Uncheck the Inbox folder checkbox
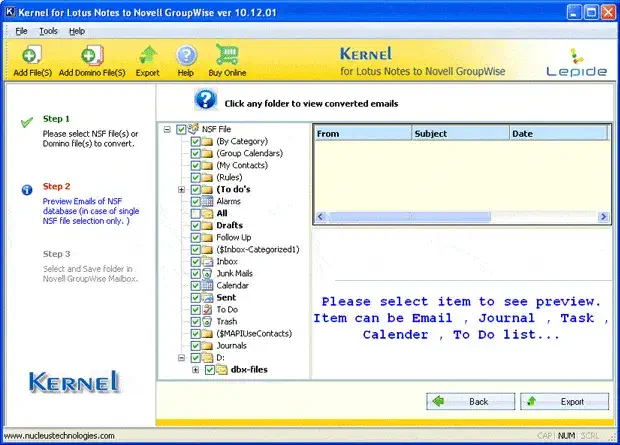 (x=195, y=261)
